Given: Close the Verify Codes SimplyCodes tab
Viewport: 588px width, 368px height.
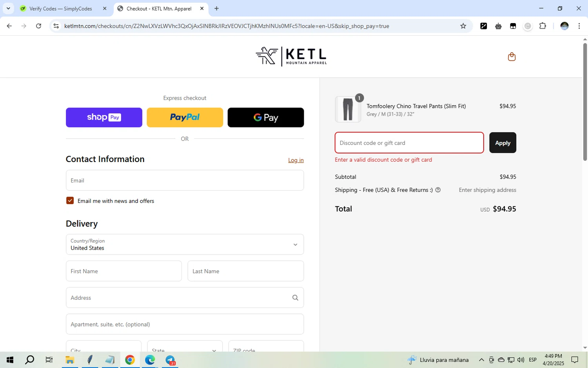Looking at the screenshot, I should (105, 8).
